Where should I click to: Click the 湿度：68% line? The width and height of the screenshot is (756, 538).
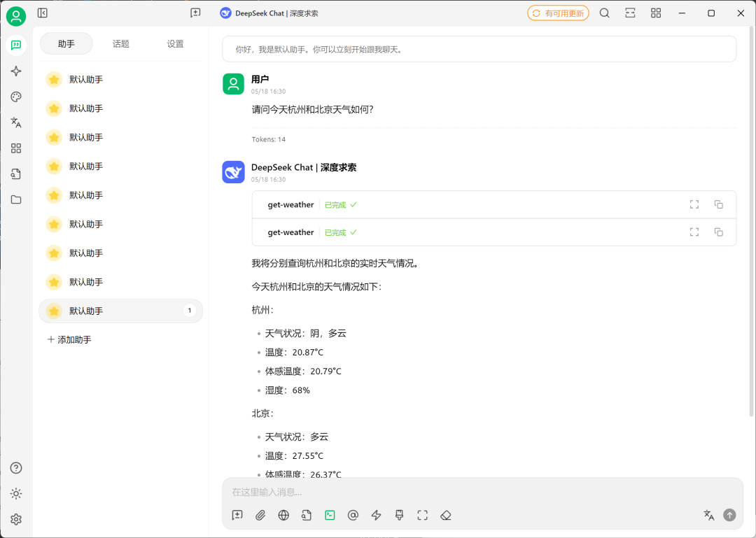click(288, 390)
